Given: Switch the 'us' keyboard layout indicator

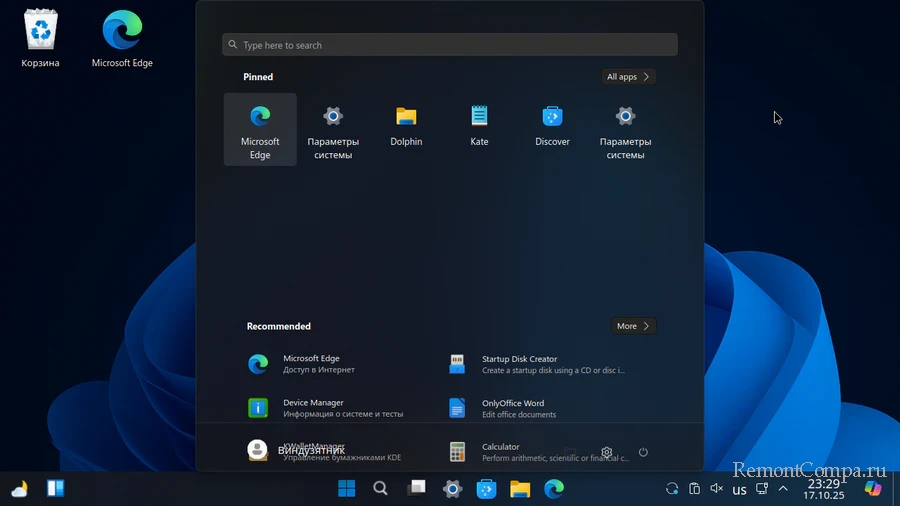Looking at the screenshot, I should 739,490.
